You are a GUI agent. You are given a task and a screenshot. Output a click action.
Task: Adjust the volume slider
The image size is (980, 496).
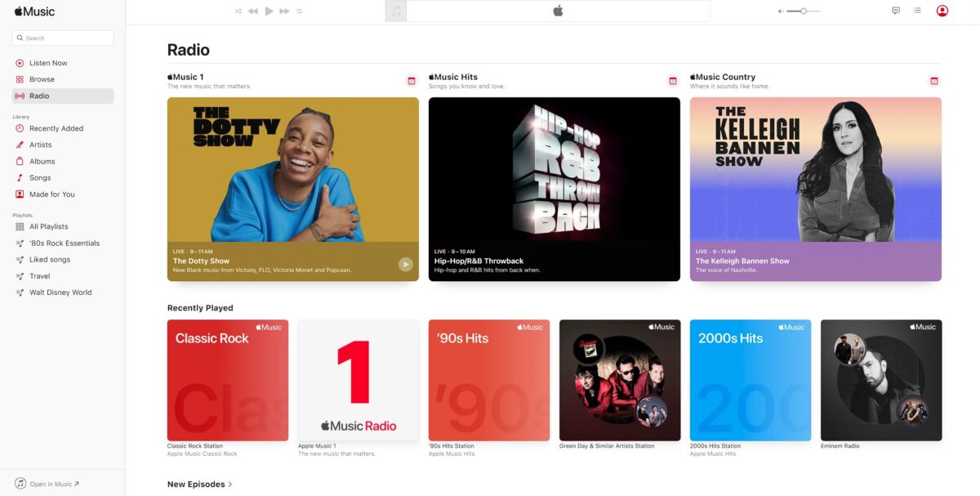pos(804,11)
